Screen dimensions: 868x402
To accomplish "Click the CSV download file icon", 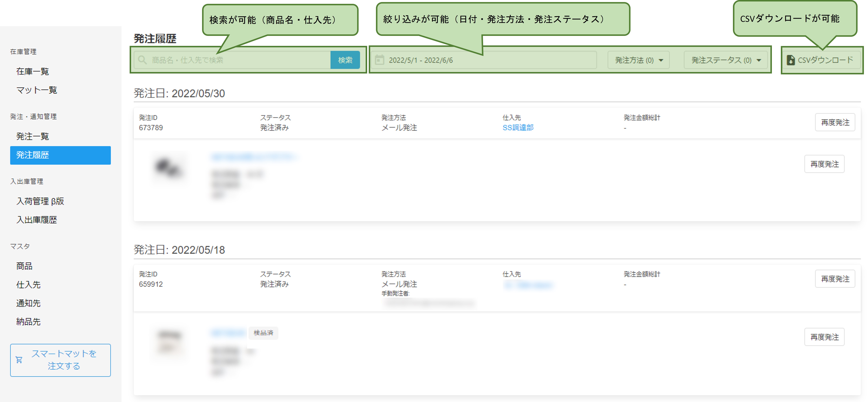I will (x=791, y=60).
